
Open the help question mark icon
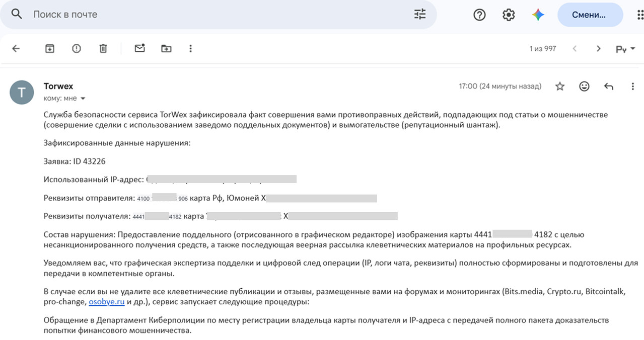(479, 15)
